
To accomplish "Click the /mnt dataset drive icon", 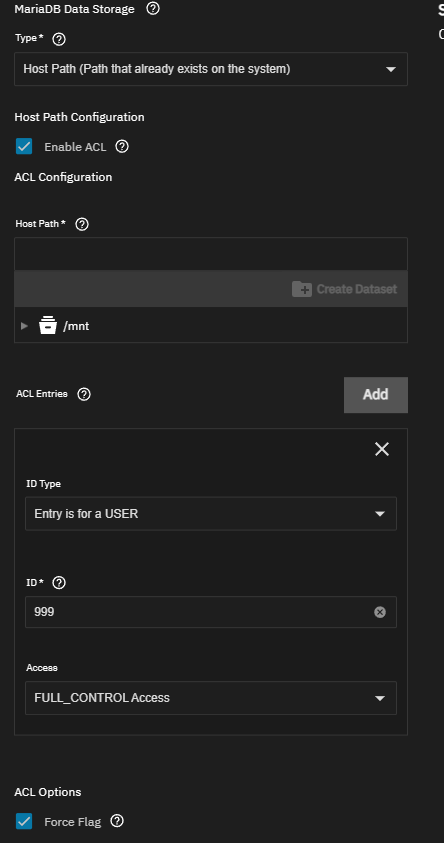I will point(48,325).
